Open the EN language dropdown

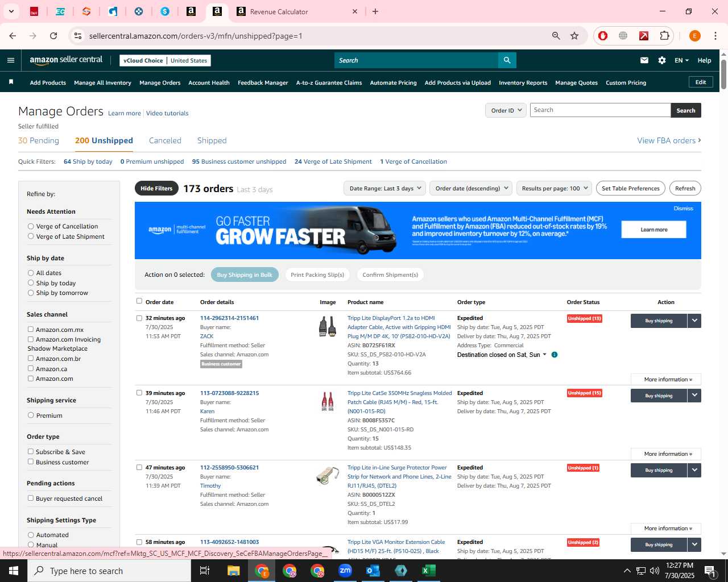(x=681, y=60)
